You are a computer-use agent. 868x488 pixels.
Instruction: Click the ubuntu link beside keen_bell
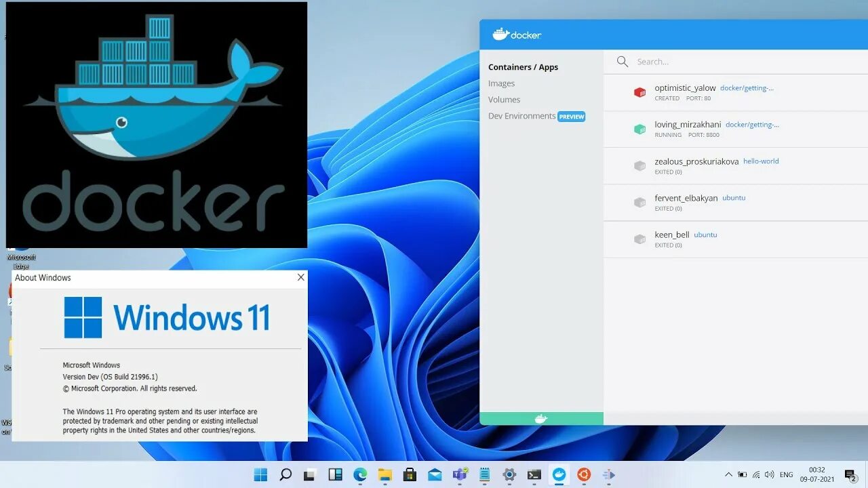tap(705, 235)
